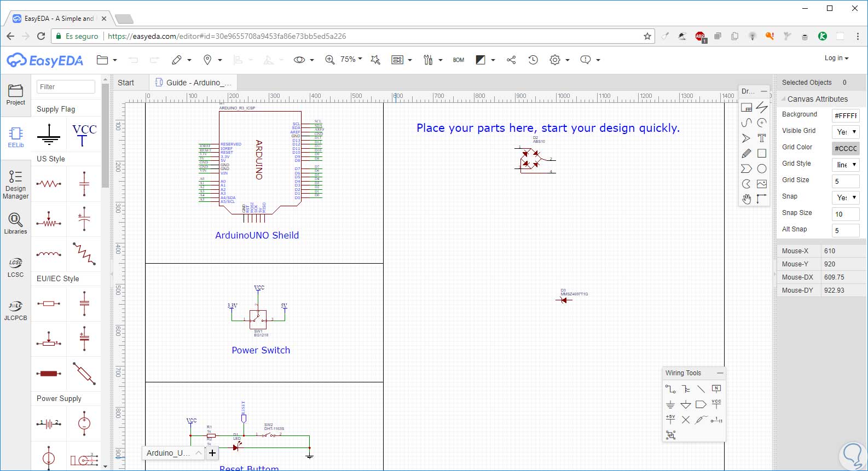Open the Snap Yes/No dropdown

point(846,197)
